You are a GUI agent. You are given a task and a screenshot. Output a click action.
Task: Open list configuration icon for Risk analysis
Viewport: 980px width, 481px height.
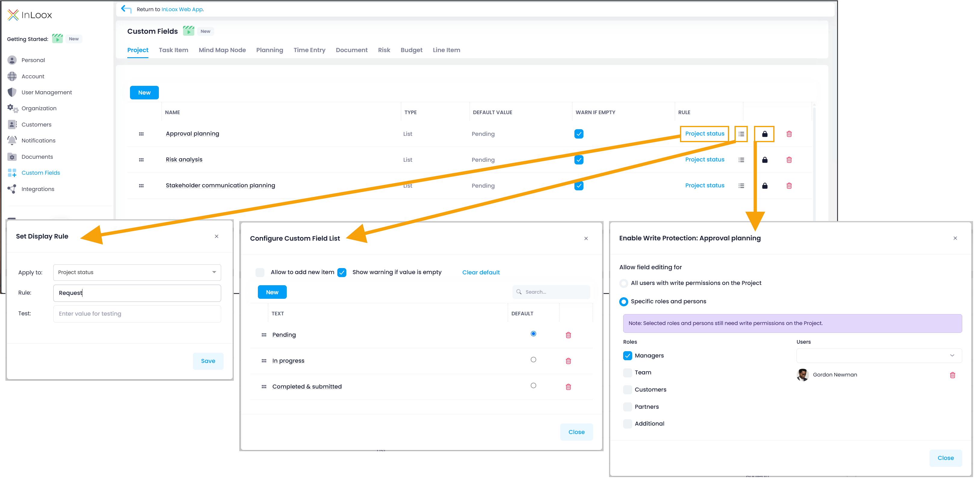click(x=741, y=160)
